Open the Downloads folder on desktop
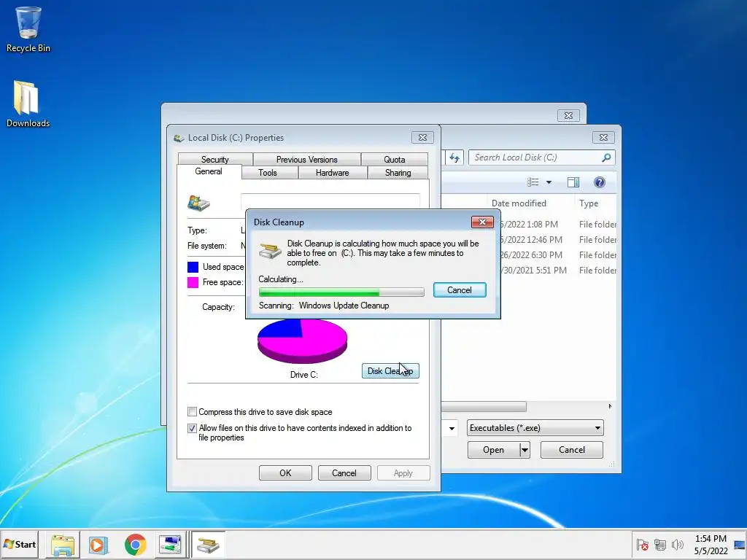This screenshot has height=560, width=747. (x=28, y=104)
